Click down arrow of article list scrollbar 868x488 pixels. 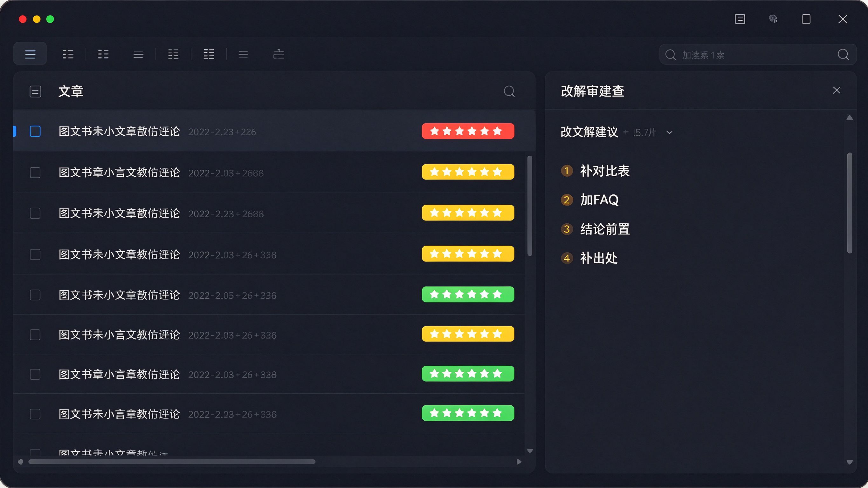[x=530, y=451]
